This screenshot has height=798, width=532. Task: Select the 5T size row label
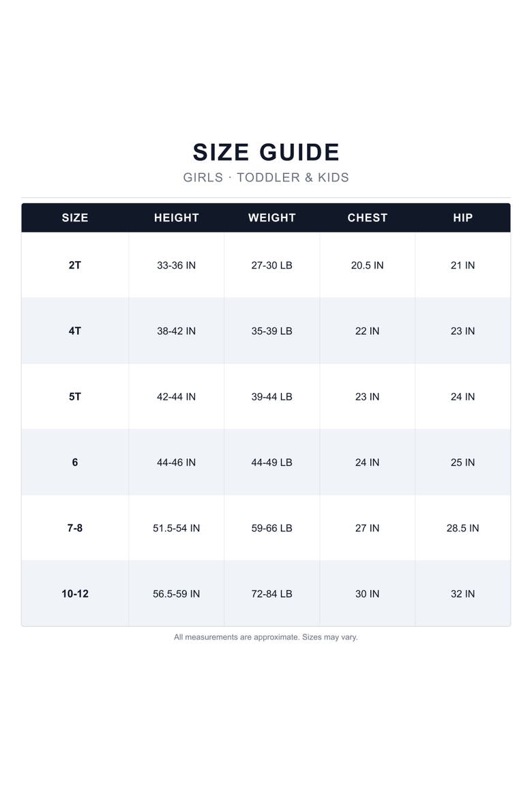pos(75,396)
